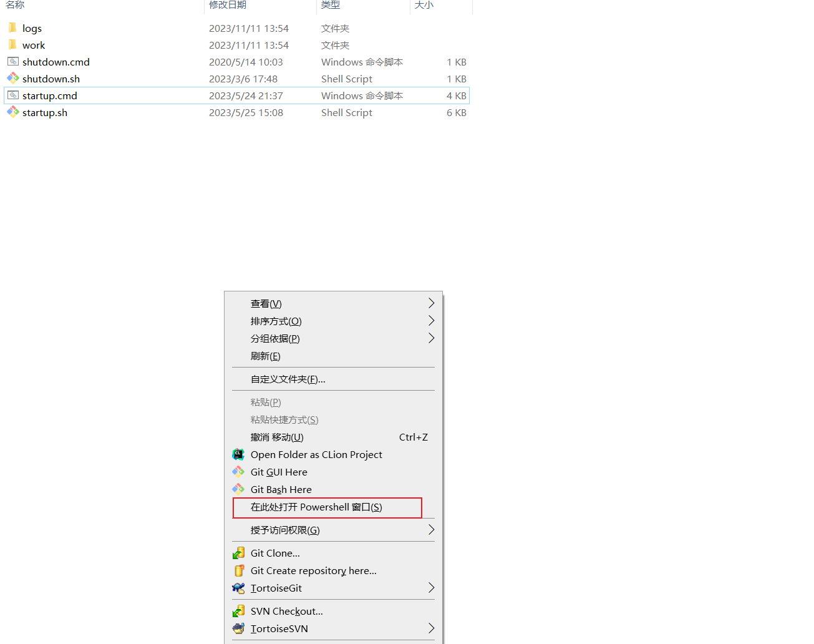Click the Ctrl+Z shortcut label

coord(414,437)
